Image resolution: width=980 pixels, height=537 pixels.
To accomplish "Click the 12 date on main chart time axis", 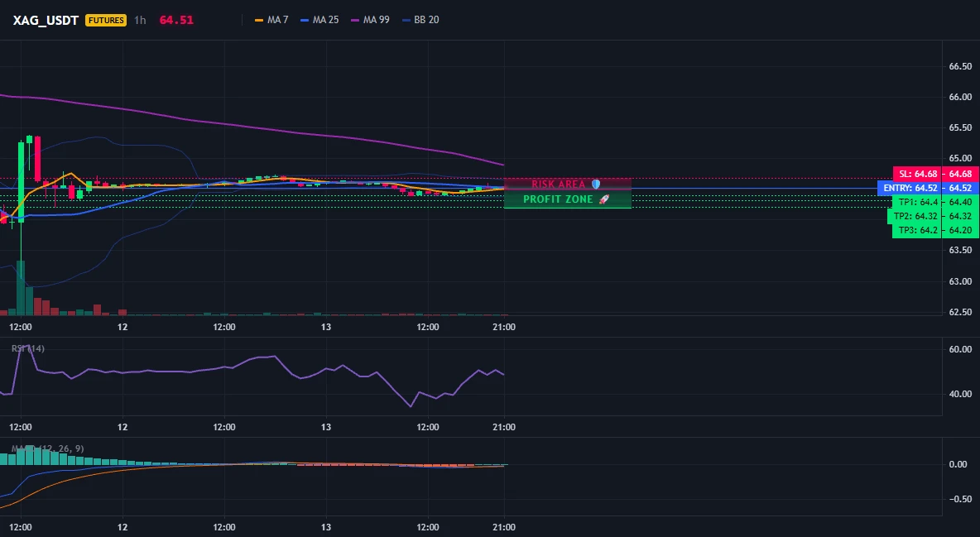I will 122,327.
